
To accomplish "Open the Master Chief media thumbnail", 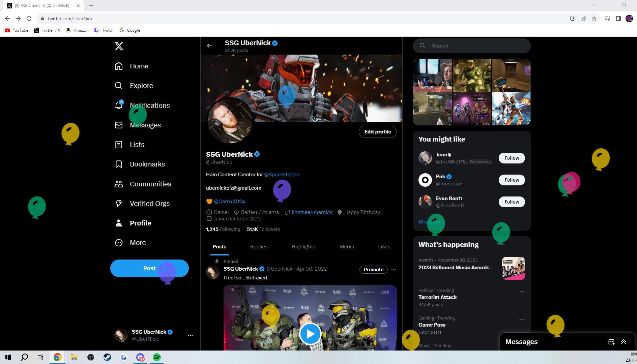I will pyautogui.click(x=471, y=75).
